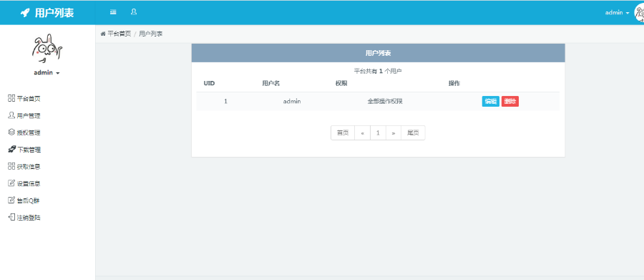The height and width of the screenshot is (280, 644).
Task: Go to 首页 in pagination
Action: (343, 132)
